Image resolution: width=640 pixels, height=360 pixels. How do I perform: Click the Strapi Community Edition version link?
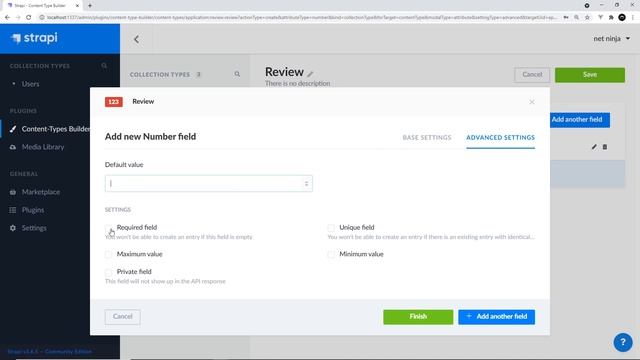(49, 351)
